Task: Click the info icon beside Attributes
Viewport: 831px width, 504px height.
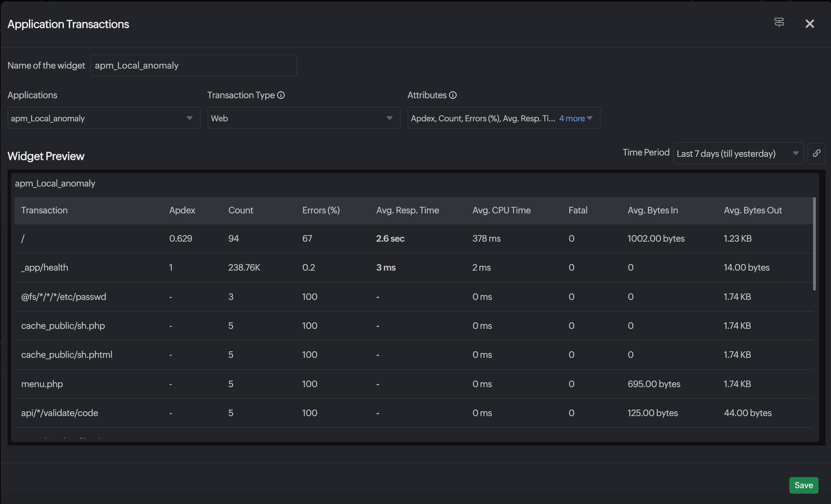Action: (x=453, y=95)
